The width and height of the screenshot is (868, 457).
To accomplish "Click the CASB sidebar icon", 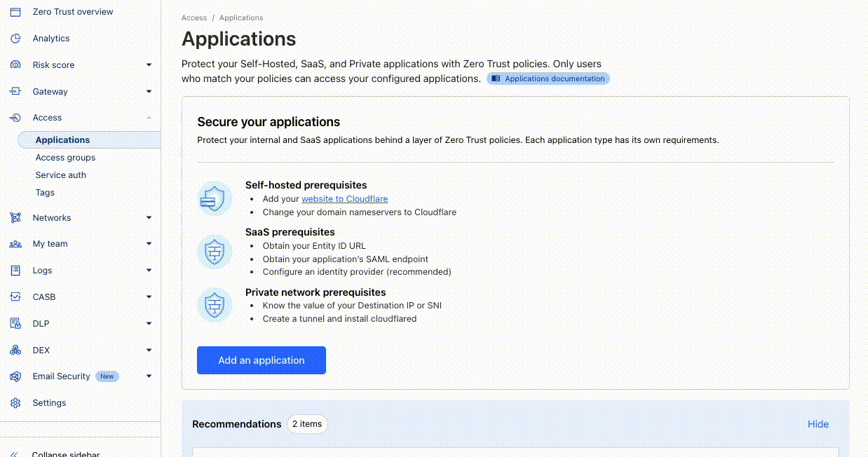I will [15, 297].
